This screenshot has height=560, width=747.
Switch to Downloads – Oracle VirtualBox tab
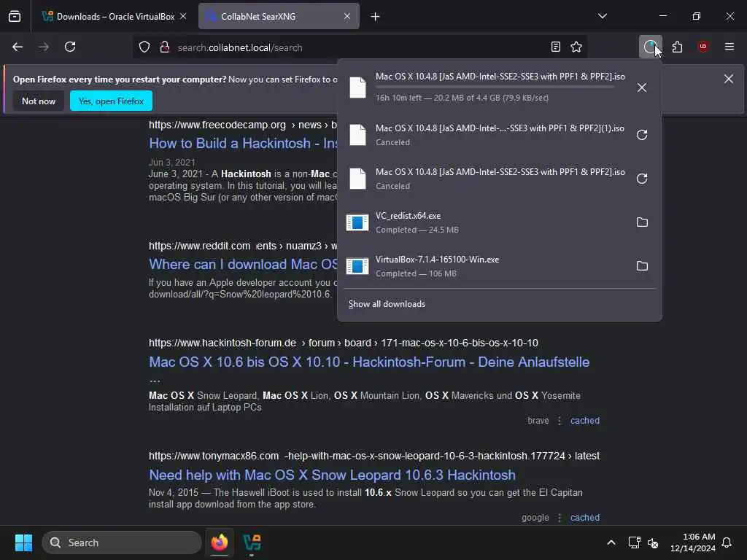(x=115, y=16)
